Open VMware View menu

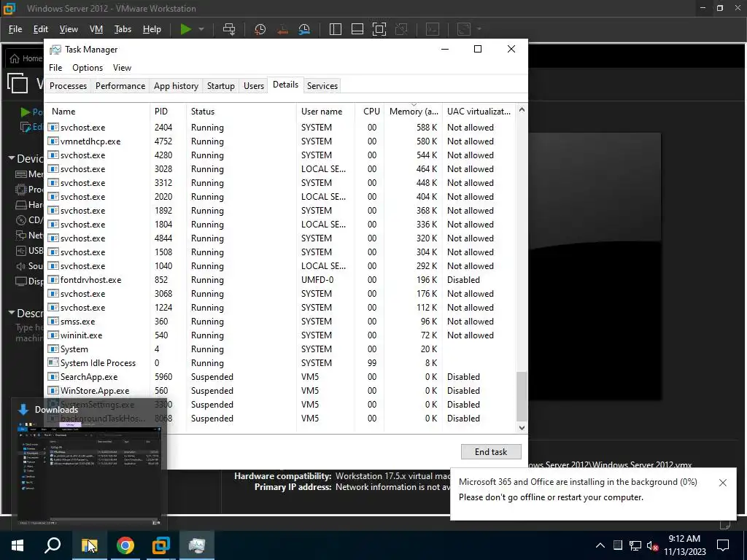coord(69,29)
